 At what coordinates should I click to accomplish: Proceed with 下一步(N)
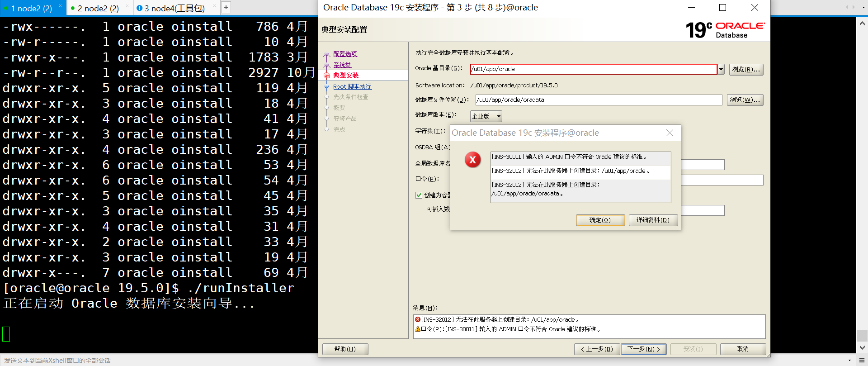point(644,349)
